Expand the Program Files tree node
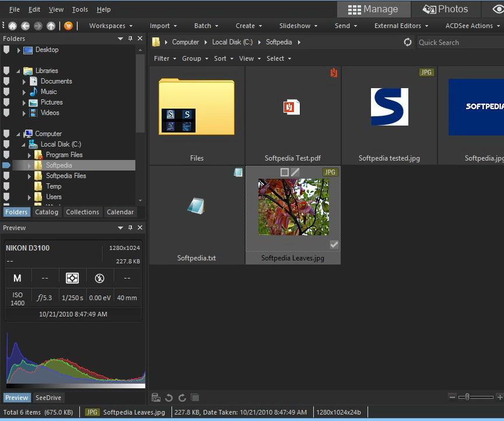 pos(29,155)
